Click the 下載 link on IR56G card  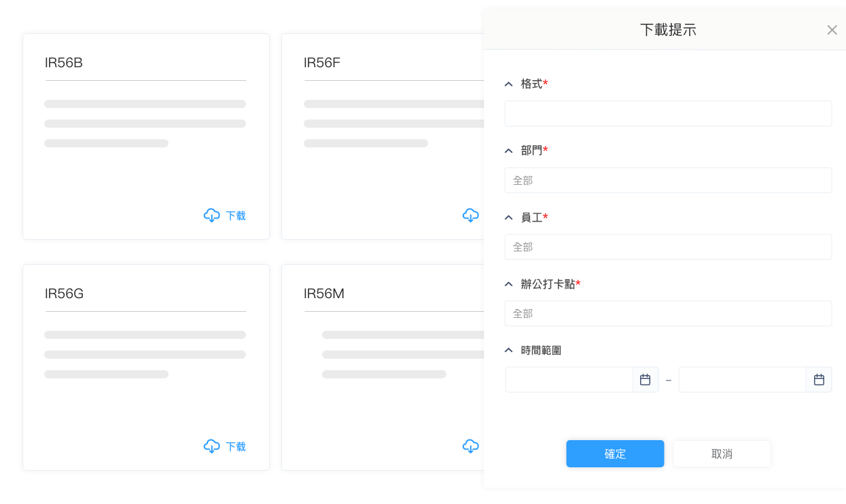coord(236,446)
